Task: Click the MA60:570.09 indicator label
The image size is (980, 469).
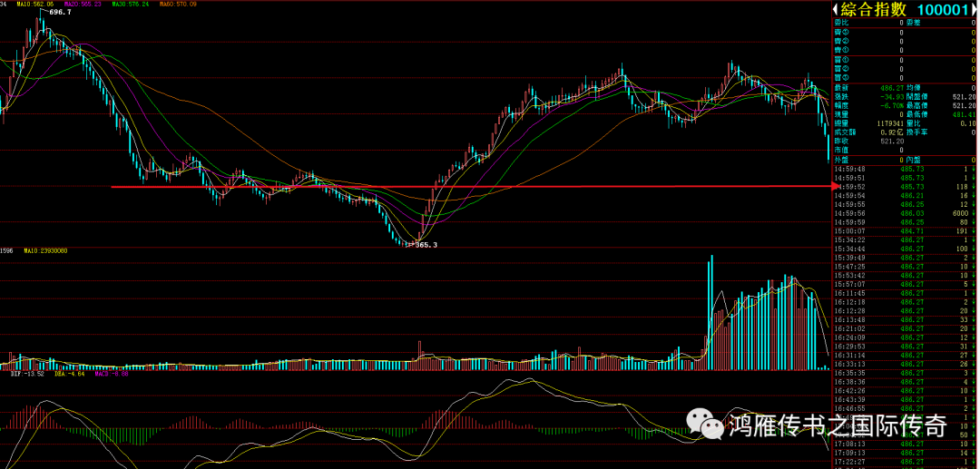Action: 178,4
